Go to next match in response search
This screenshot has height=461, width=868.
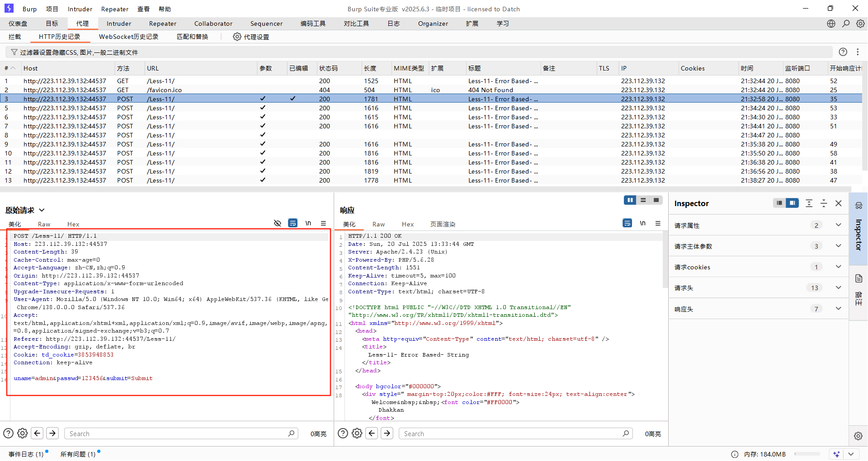point(387,433)
